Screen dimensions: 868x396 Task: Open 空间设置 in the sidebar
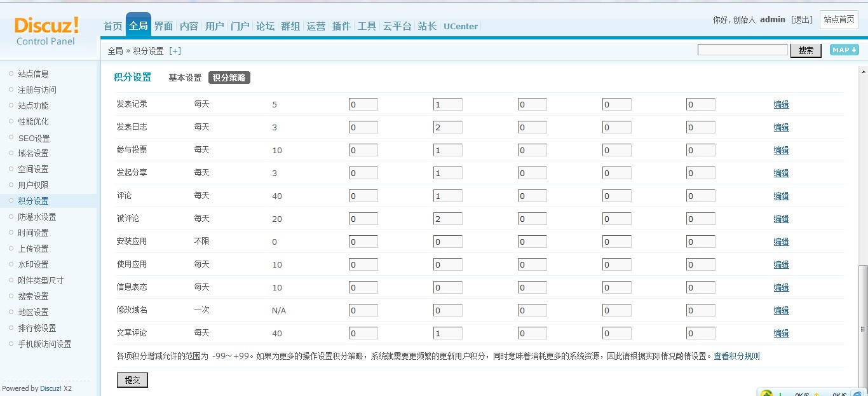(x=33, y=169)
